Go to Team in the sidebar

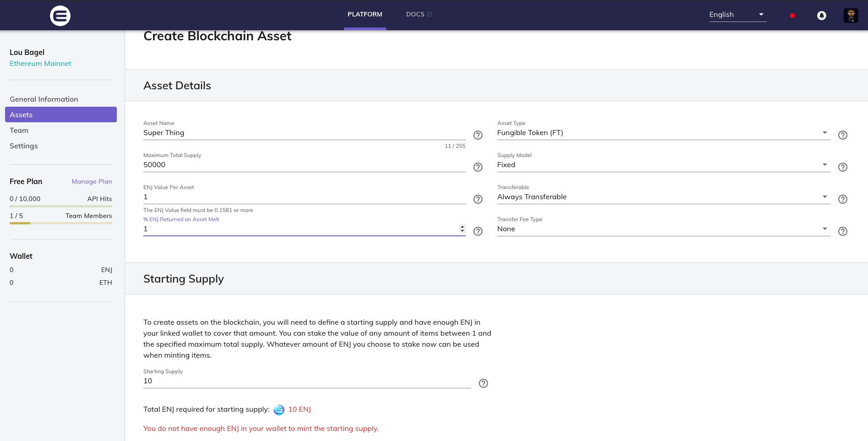19,130
